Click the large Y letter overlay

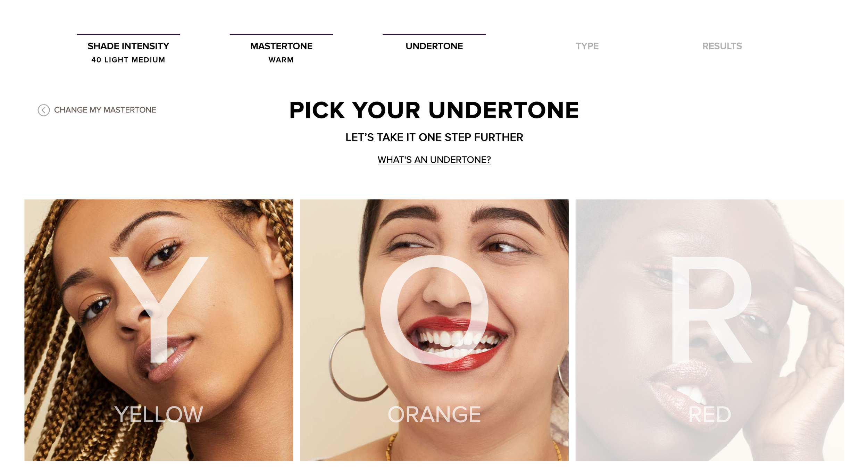(x=159, y=310)
